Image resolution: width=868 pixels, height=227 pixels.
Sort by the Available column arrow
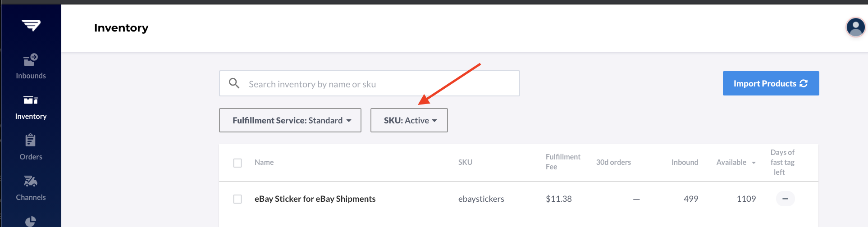(x=754, y=163)
